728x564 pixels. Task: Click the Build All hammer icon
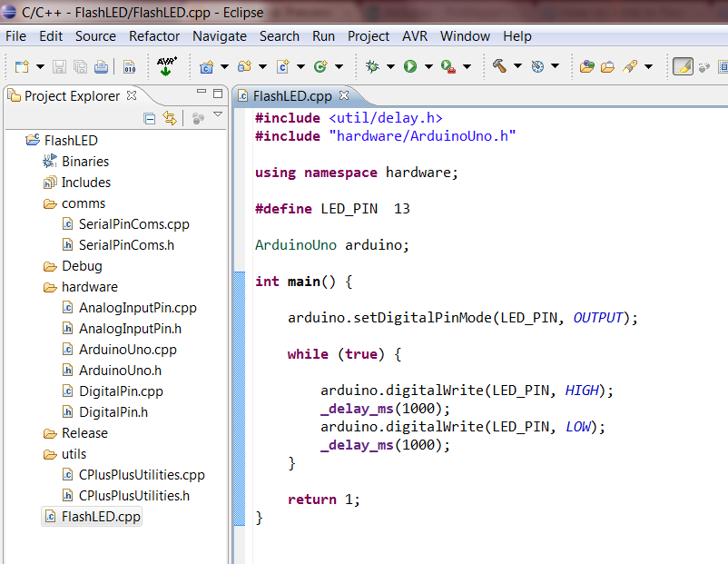coord(500,66)
